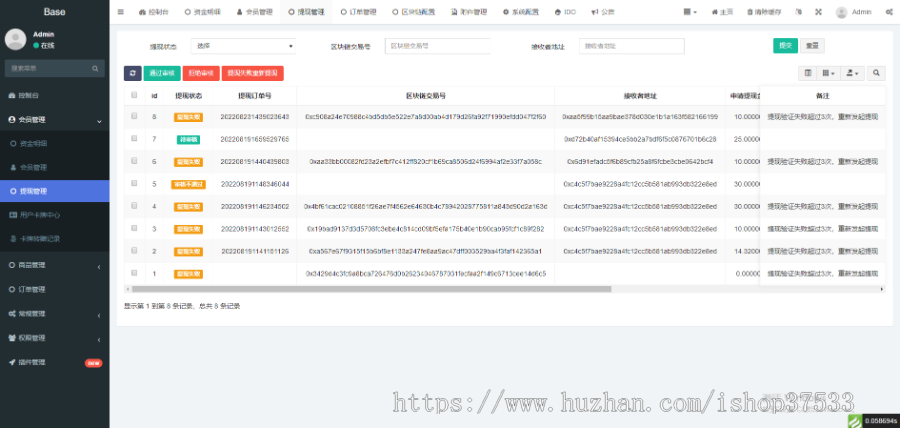Open the 提现状态 select dropdown
The width and height of the screenshot is (900, 428).
[243, 46]
